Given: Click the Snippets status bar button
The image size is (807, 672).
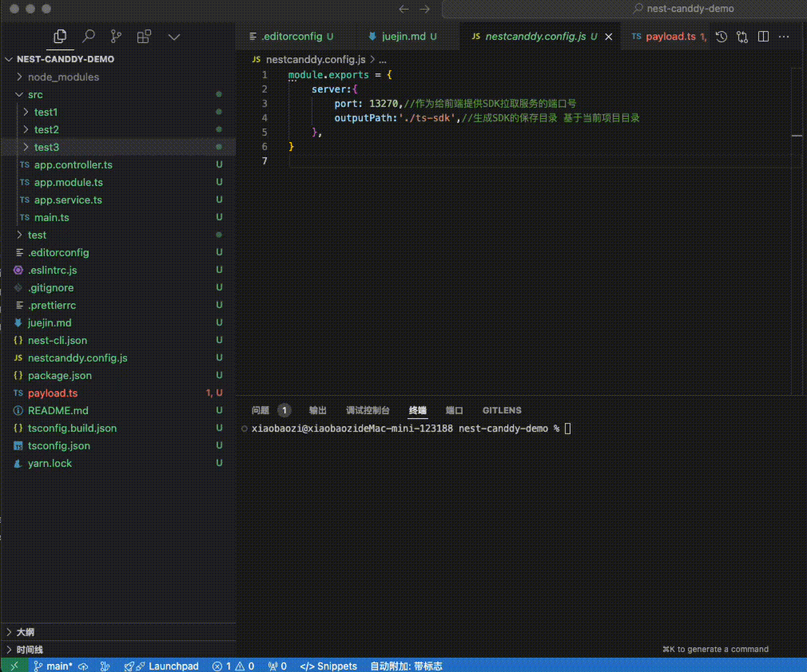Looking at the screenshot, I should [x=328, y=666].
